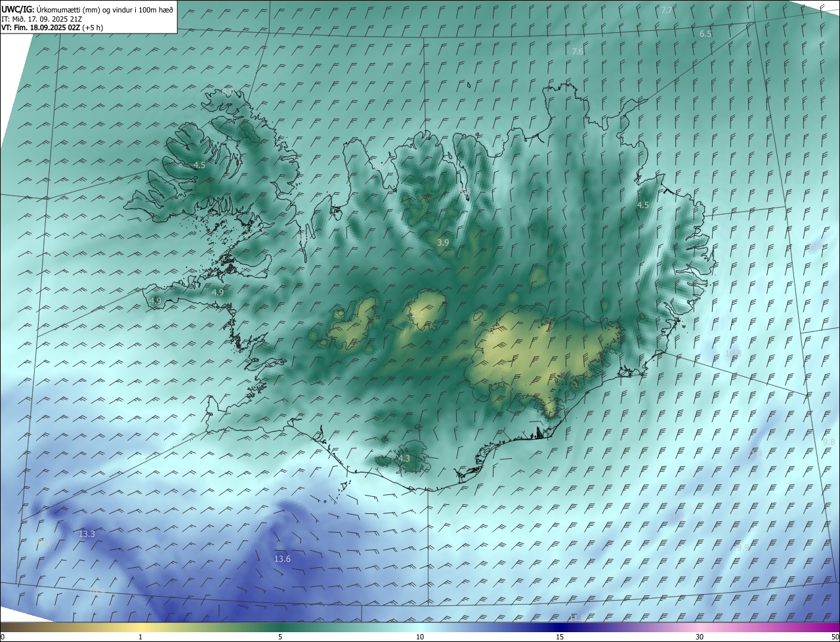840x642 pixels.
Task: Click the colour scale tick label 5
Action: 280,637
